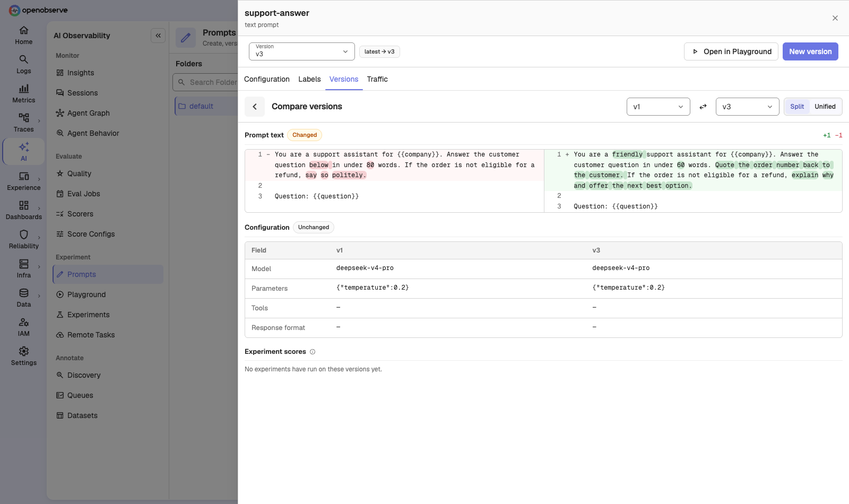Open IAM icon in left rail
Viewport: 849px width, 504px height.
[24, 322]
